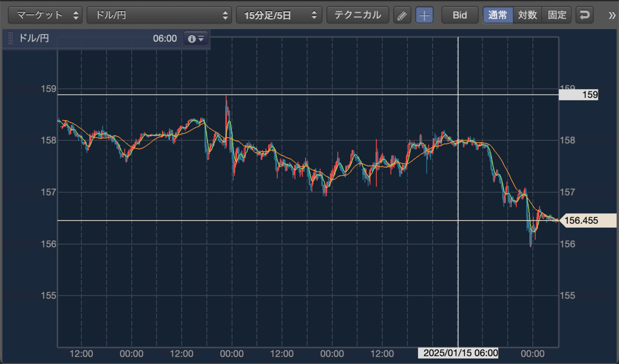Open the 15分足/5日 timeframe dropdown
This screenshot has width=619, height=364.
[279, 15]
